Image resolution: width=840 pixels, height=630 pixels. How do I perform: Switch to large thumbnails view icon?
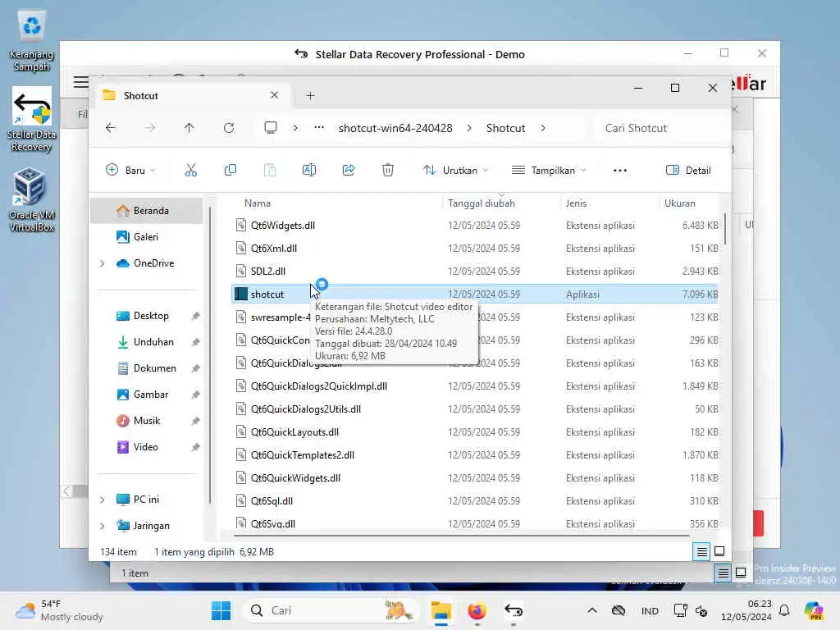719,551
